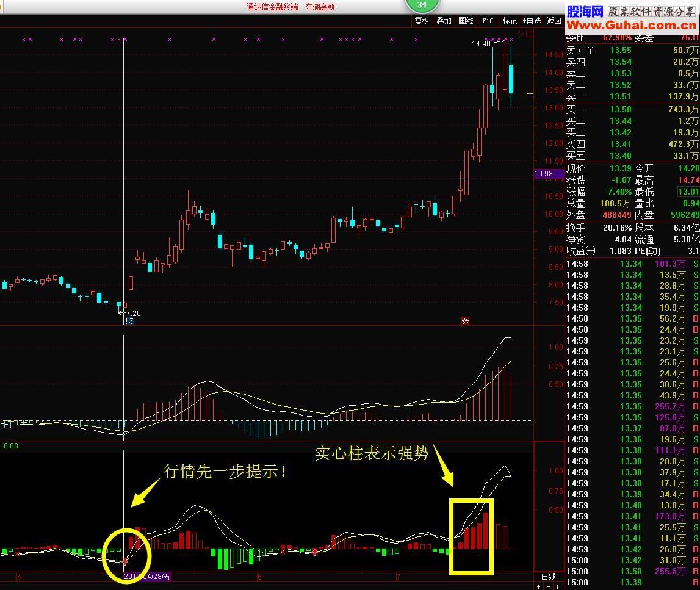Open F10 company information
The height and width of the screenshot is (590, 700).
click(488, 21)
